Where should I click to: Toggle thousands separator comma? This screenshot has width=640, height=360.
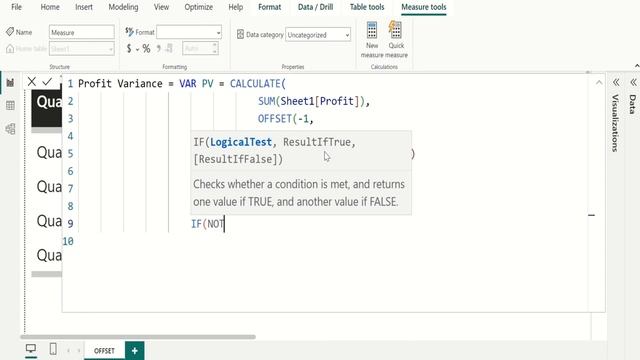[158, 49]
